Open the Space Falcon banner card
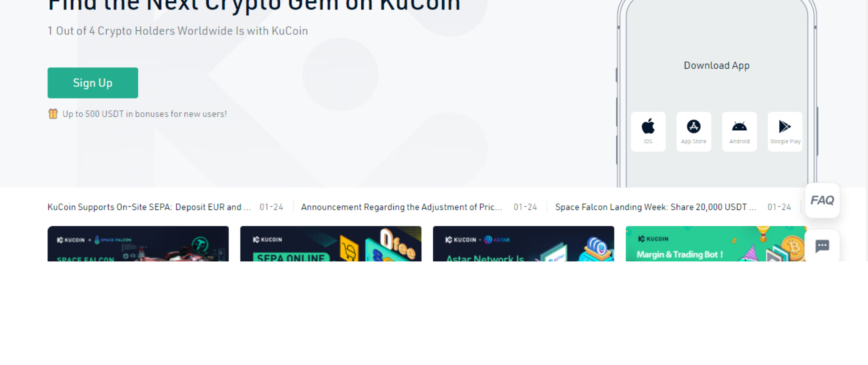The height and width of the screenshot is (365, 868). [138, 244]
